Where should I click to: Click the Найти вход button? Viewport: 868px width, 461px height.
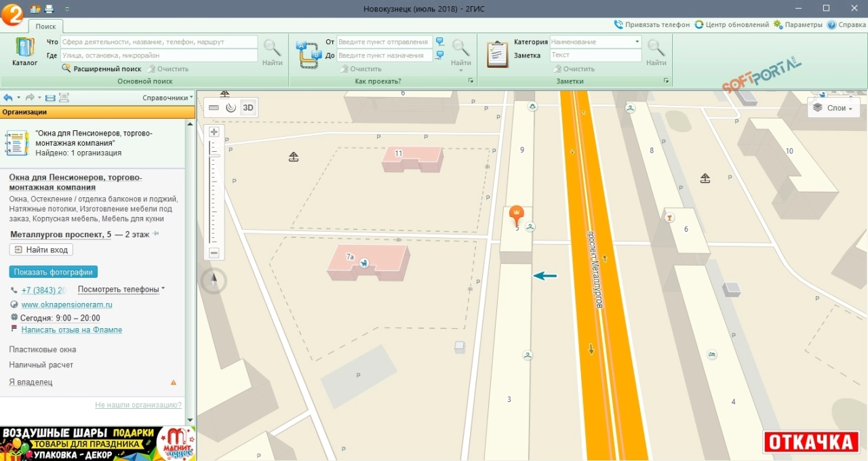pyautogui.click(x=41, y=249)
